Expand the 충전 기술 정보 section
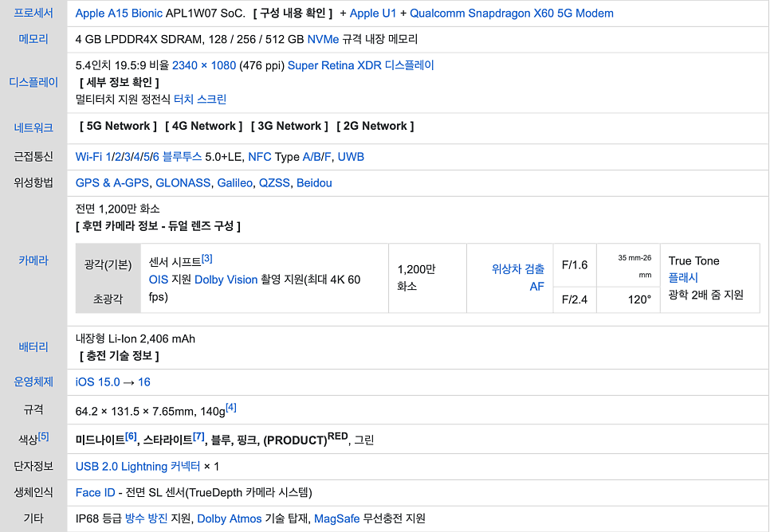This screenshot has height=532, width=770. (120, 356)
